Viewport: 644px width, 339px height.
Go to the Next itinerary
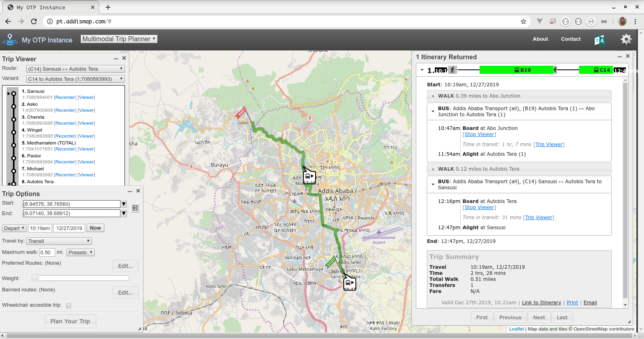coord(539,317)
